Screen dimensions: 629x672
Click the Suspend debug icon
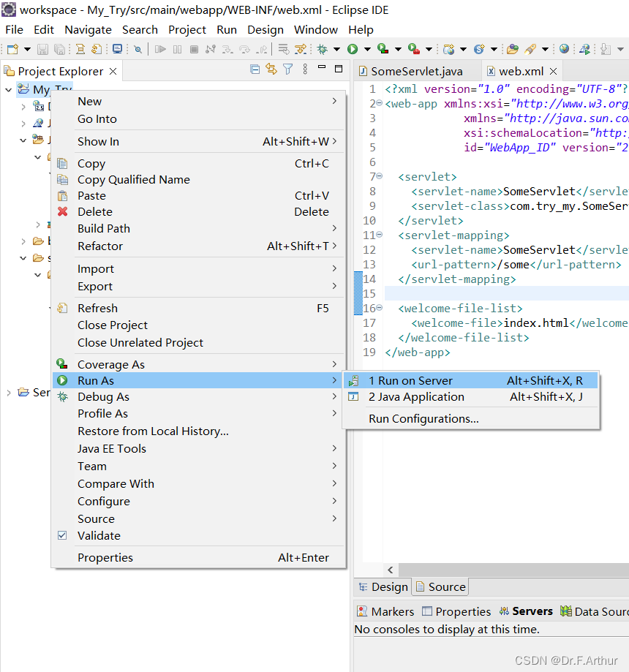178,49
